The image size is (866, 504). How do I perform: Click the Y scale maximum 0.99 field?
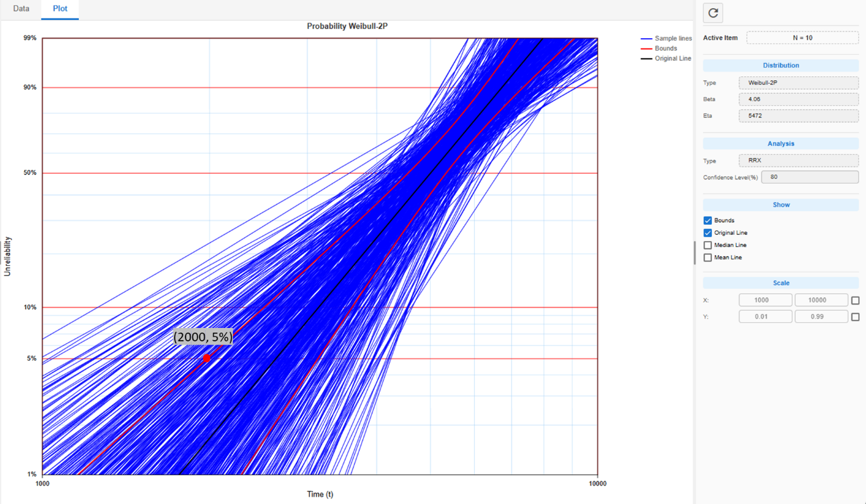[x=821, y=317]
